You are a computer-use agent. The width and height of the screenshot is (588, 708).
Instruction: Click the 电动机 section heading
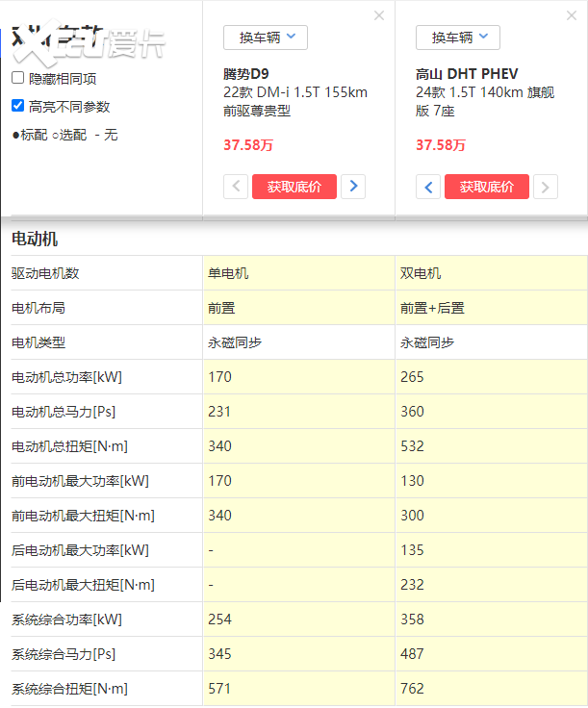pos(35,239)
